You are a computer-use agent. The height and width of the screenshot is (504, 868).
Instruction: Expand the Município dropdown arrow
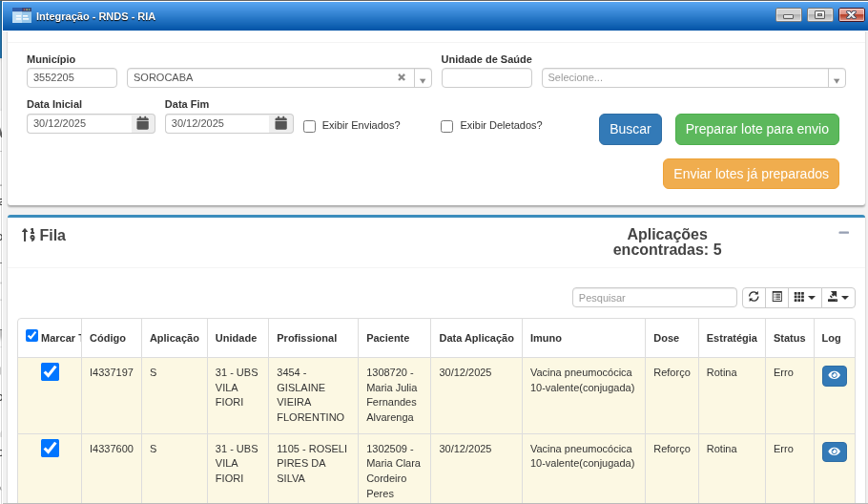423,78
